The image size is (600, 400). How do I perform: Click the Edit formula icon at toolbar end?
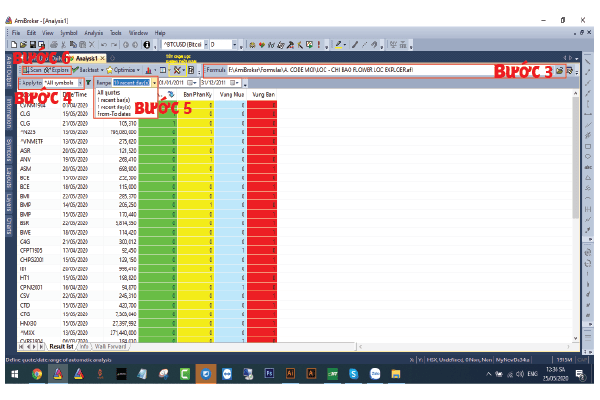tap(570, 70)
